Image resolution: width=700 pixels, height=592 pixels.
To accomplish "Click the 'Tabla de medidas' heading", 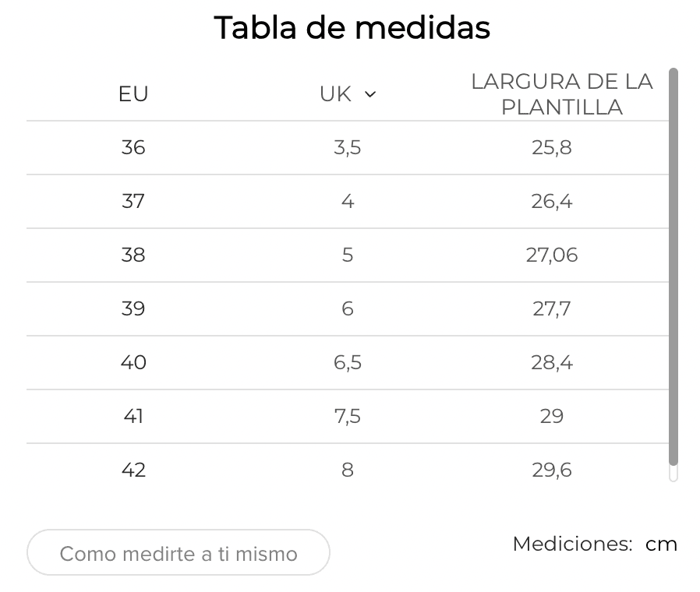I will point(352,28).
